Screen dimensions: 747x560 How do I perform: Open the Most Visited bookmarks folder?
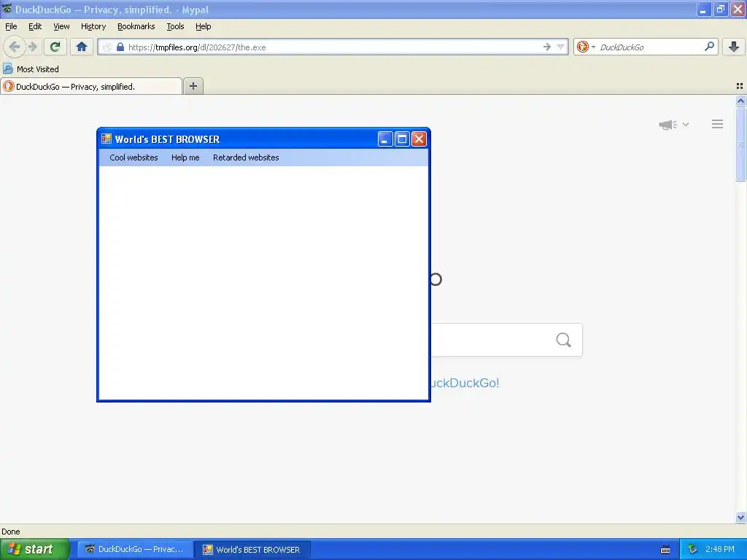(31, 69)
